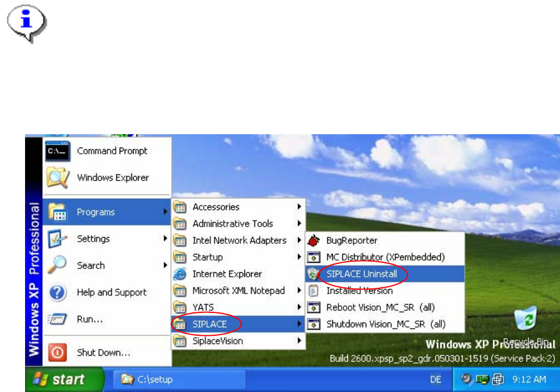This screenshot has height=392, width=560.
Task: Click the Microsoft XML Notepad folder icon
Action: (x=180, y=291)
